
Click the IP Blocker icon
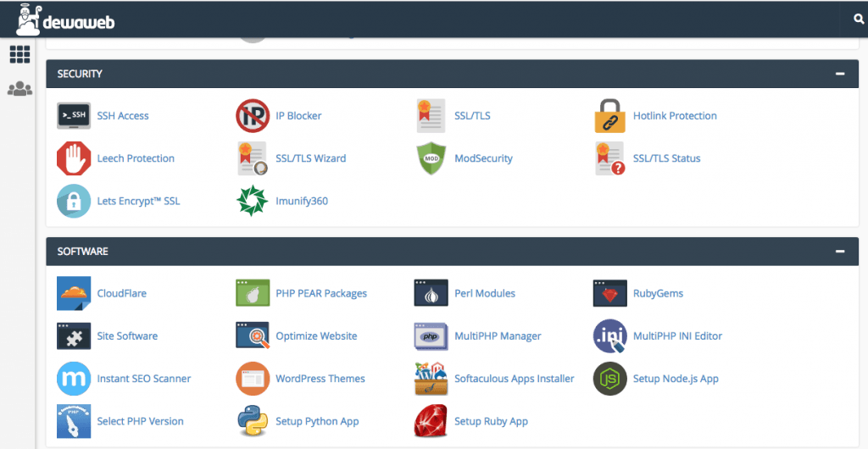pyautogui.click(x=253, y=115)
